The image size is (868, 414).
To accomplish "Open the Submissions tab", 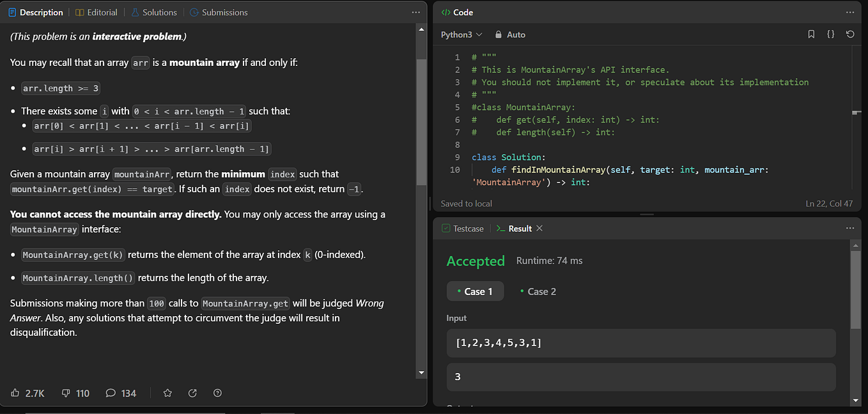I will click(219, 12).
